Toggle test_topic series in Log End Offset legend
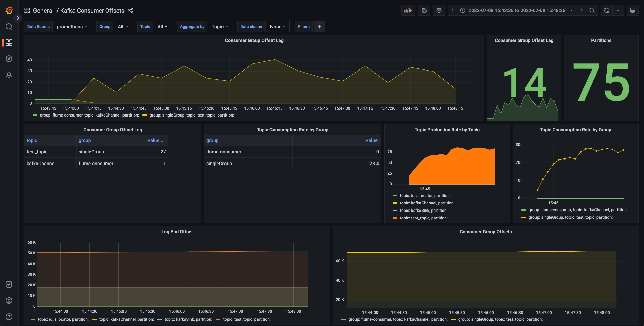The height and width of the screenshot is (326, 644). click(x=246, y=319)
